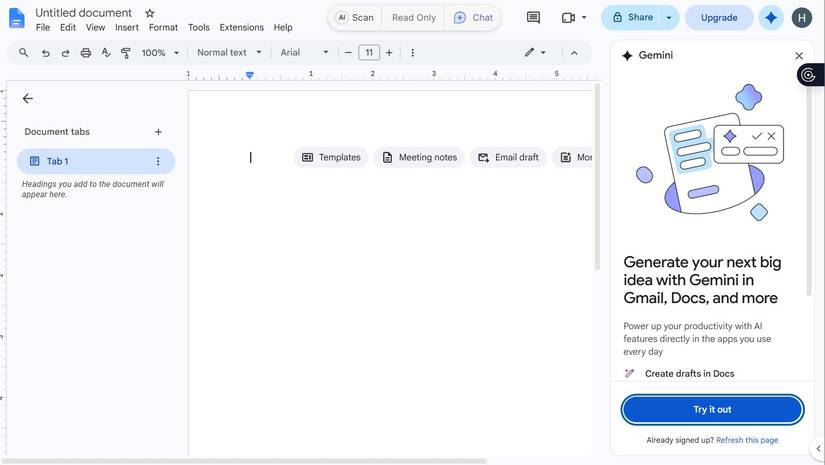Click the document vertical scrollbar

tap(597, 176)
